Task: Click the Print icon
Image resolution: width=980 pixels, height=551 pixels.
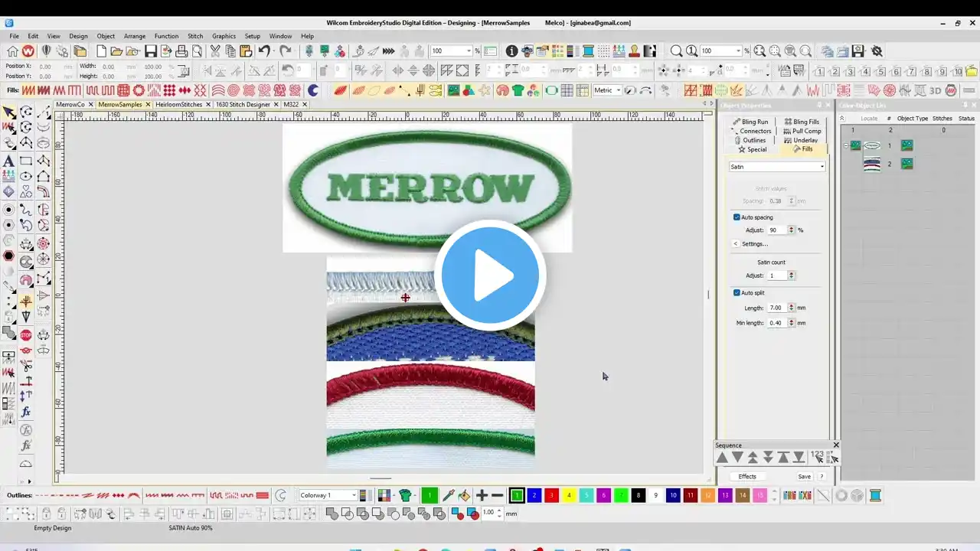Action: point(181,51)
